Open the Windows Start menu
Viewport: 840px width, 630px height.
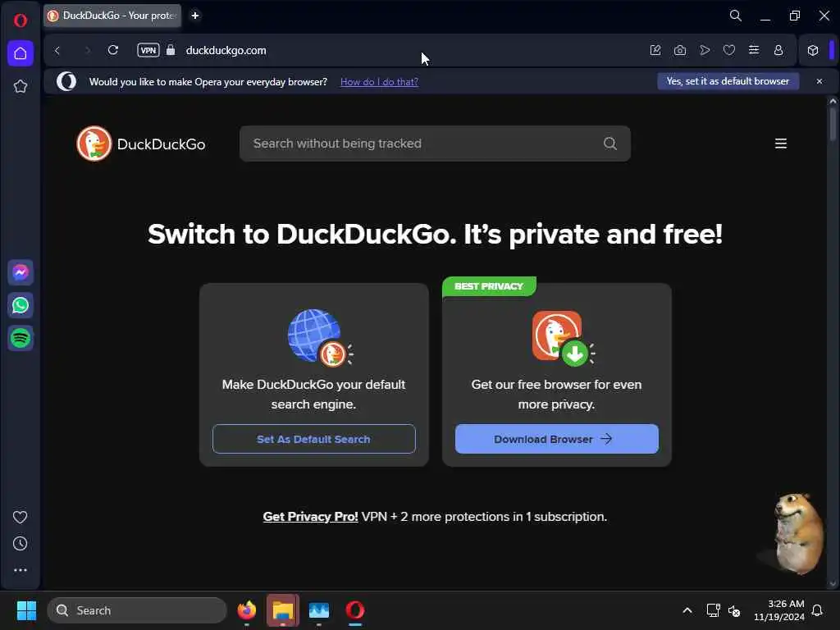26,610
